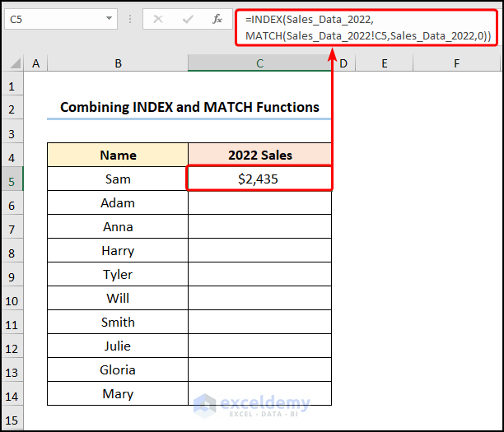Select the Adam name cell
Viewport: 504px width, 432px height.
[118, 202]
